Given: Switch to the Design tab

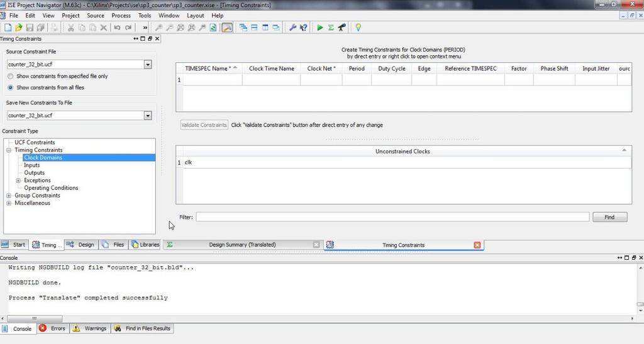Looking at the screenshot, I should [81, 245].
